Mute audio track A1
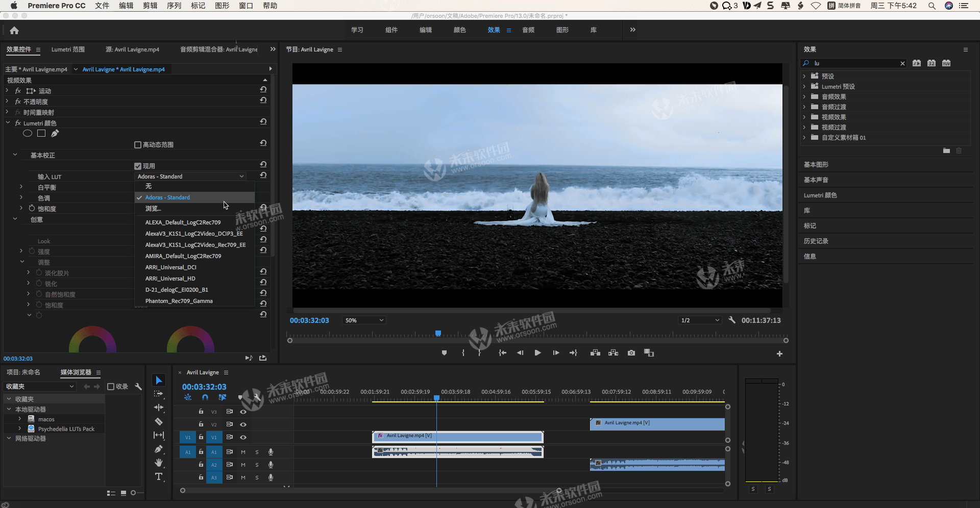The height and width of the screenshot is (508, 980). coord(243,452)
